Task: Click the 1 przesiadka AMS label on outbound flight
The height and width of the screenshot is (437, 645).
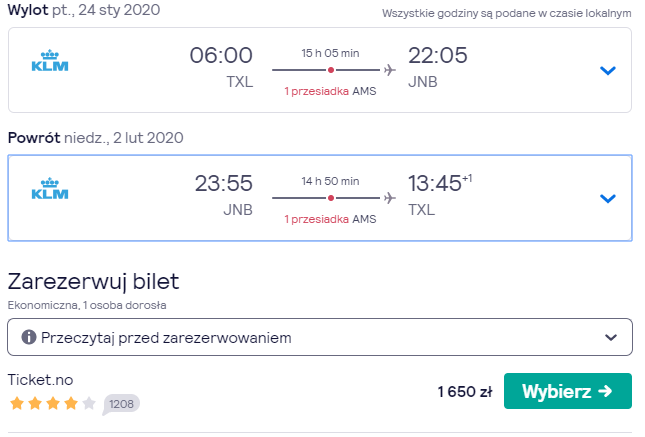Action: click(330, 91)
